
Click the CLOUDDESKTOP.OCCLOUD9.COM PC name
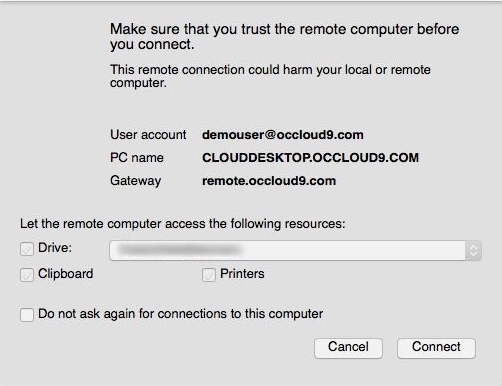coord(310,158)
